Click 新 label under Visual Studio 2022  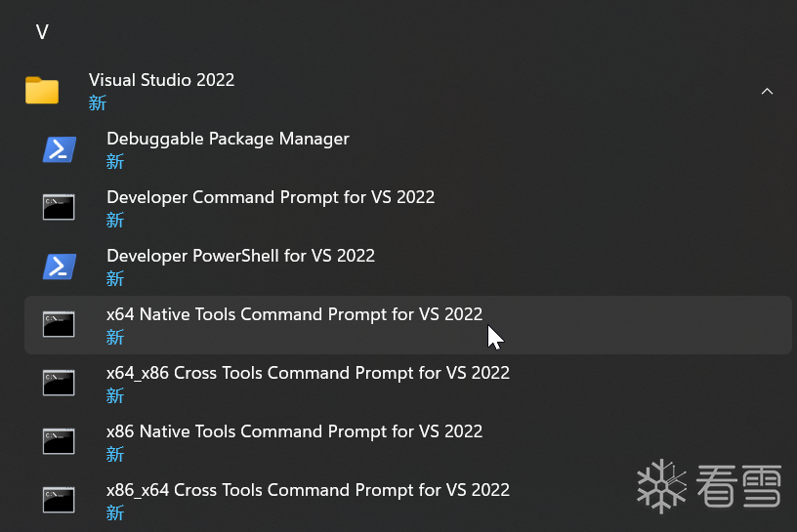[x=98, y=102]
